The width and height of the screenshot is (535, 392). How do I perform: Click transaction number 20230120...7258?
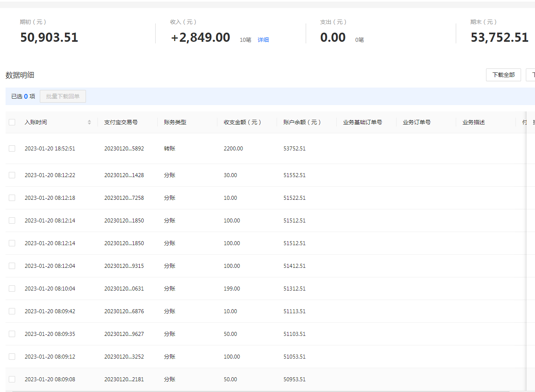tap(124, 198)
